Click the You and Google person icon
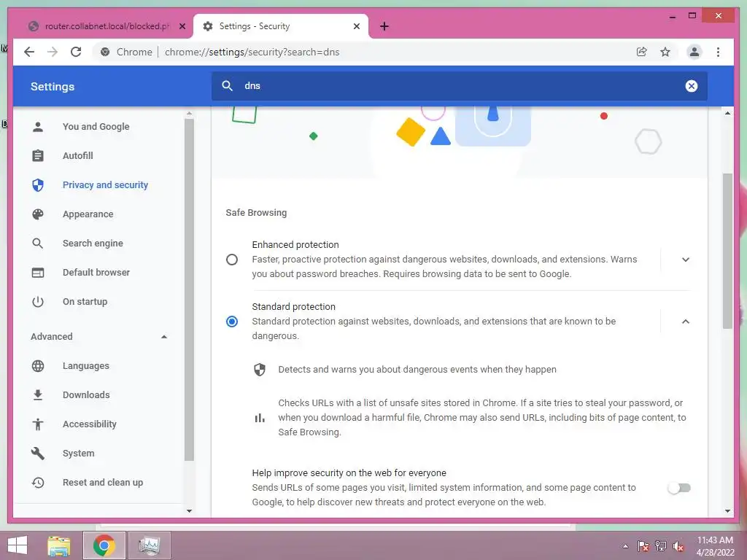The image size is (747, 560). coord(38,127)
